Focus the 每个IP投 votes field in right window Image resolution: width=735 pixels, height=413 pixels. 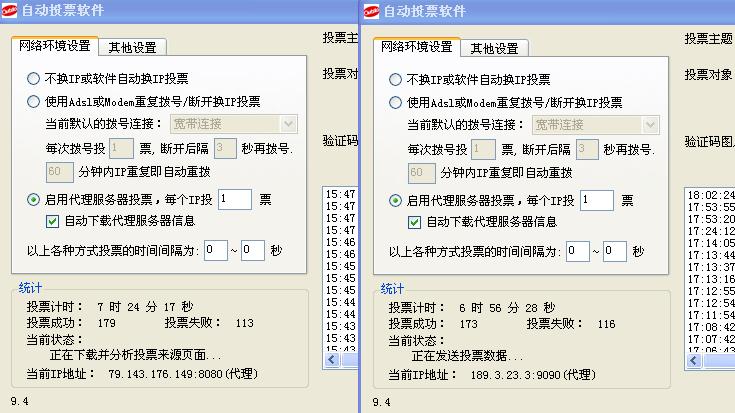pos(596,200)
